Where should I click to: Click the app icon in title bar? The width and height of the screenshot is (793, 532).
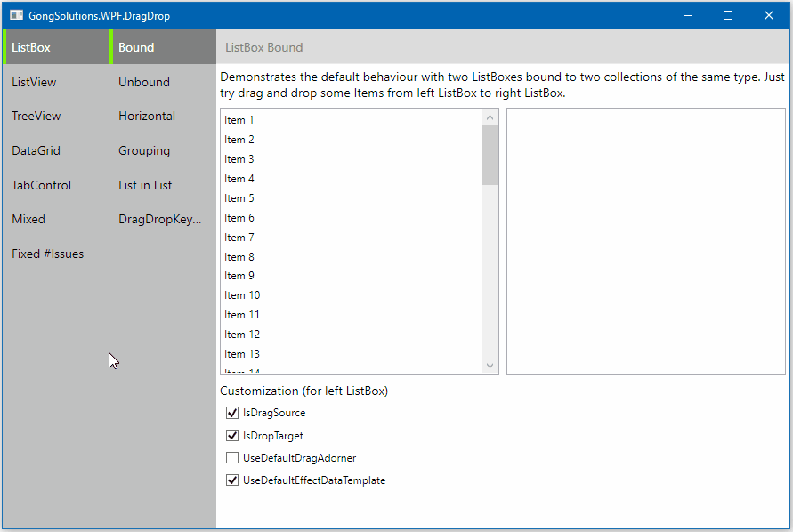pos(16,16)
